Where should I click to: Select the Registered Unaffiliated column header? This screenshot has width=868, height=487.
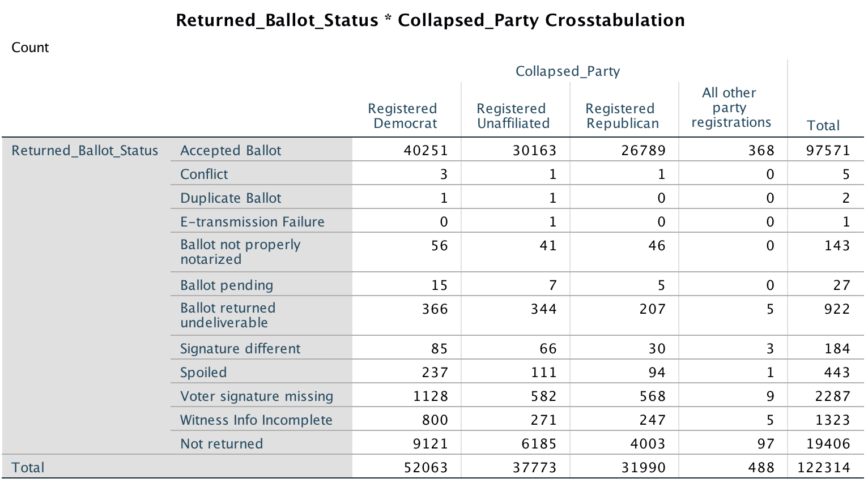click(x=513, y=116)
